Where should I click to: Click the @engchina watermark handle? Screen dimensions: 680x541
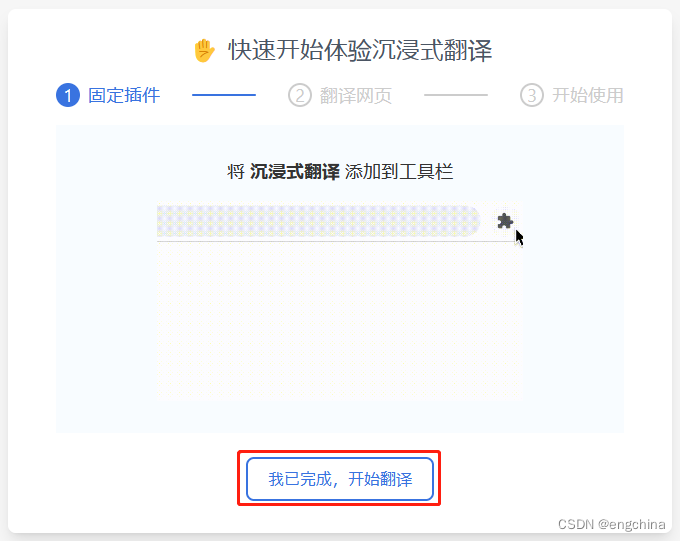pos(631,524)
